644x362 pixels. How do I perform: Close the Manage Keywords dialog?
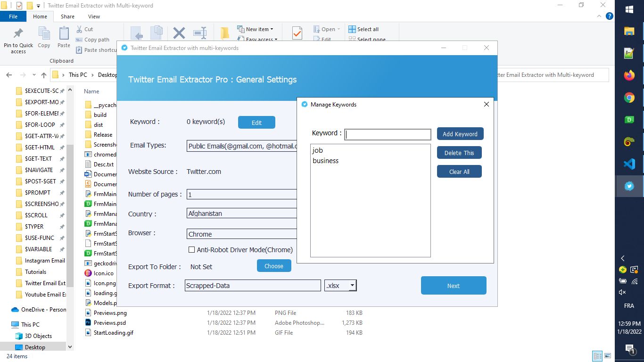pos(487,104)
